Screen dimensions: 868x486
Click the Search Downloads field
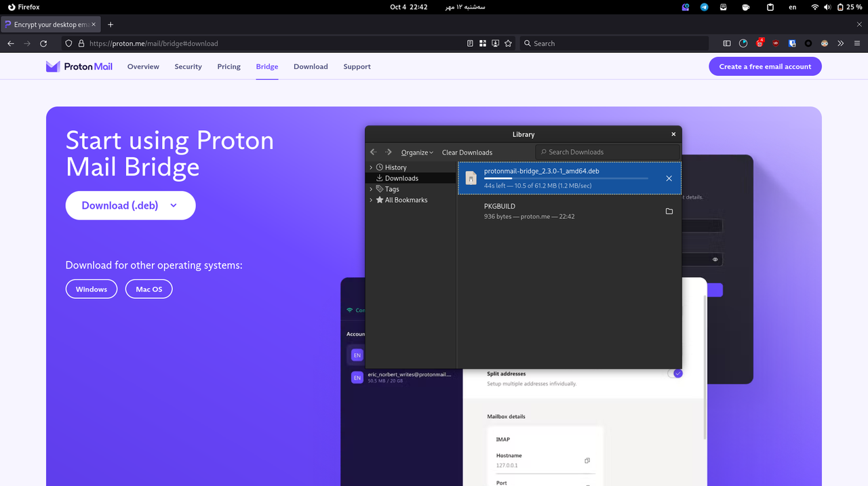(607, 152)
